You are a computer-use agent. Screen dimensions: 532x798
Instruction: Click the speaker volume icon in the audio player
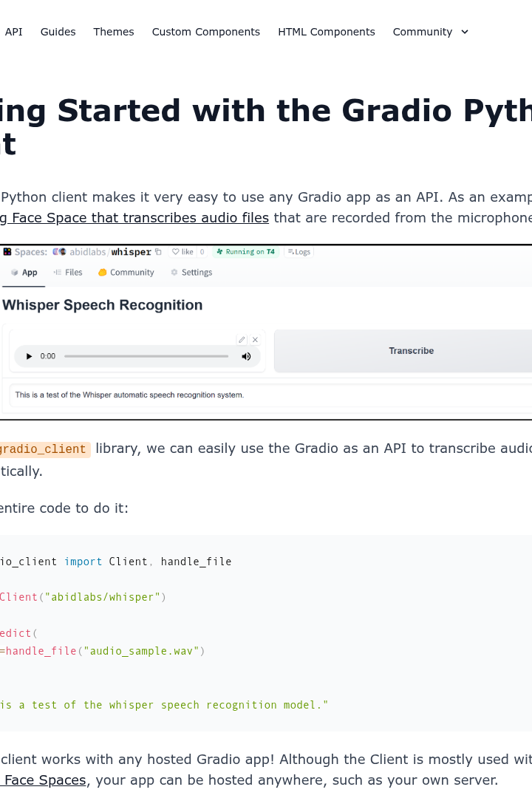pos(246,356)
